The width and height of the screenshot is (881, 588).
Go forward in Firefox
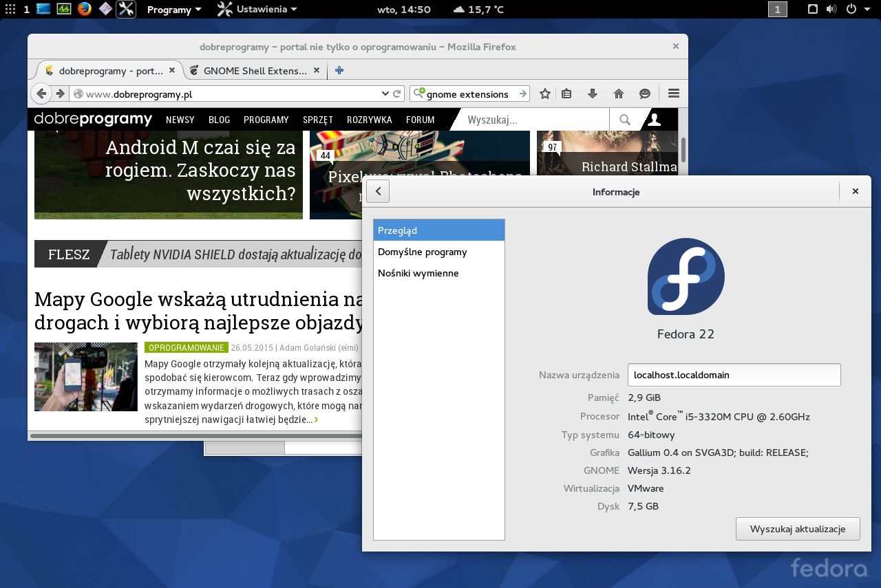(x=61, y=94)
